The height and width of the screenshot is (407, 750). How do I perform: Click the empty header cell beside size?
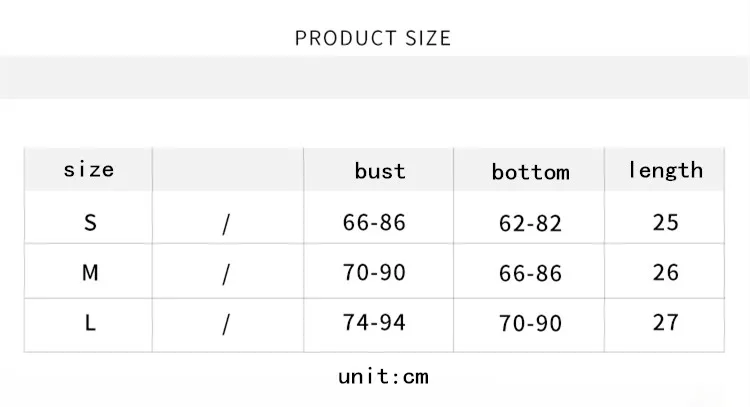pyautogui.click(x=228, y=169)
